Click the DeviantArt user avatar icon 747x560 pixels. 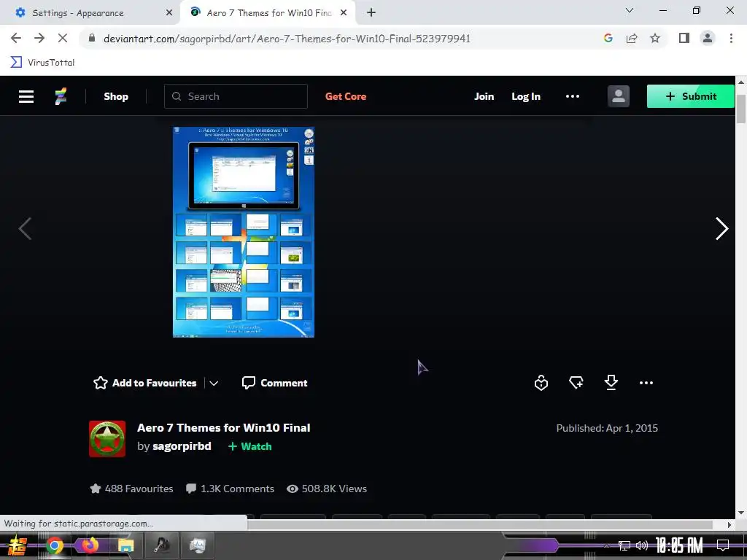click(619, 96)
